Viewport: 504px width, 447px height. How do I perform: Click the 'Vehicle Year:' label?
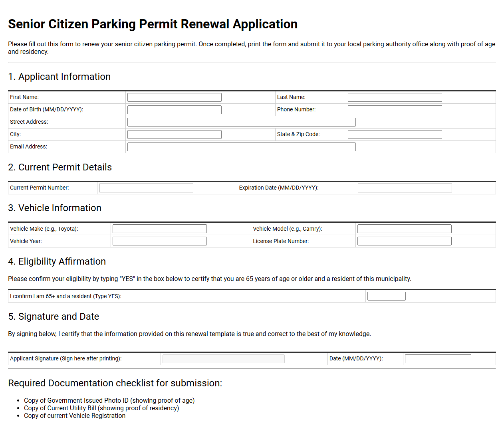(x=26, y=241)
